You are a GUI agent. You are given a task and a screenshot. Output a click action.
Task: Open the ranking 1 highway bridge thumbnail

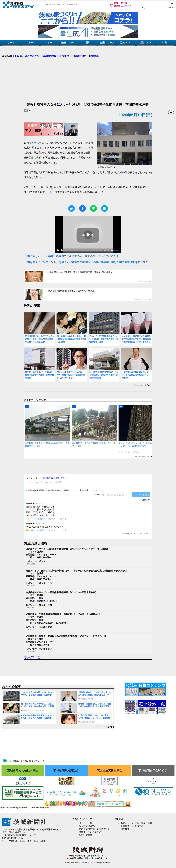coord(47,423)
